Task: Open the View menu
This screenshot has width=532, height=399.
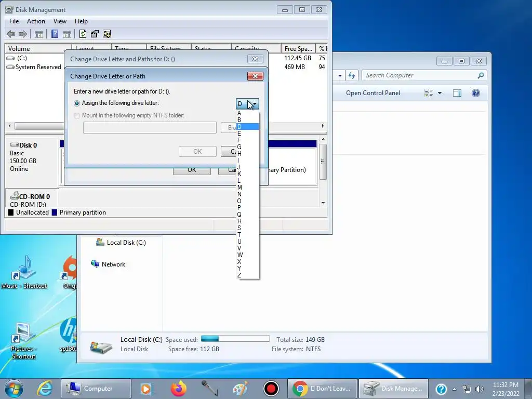Action: tap(60, 21)
